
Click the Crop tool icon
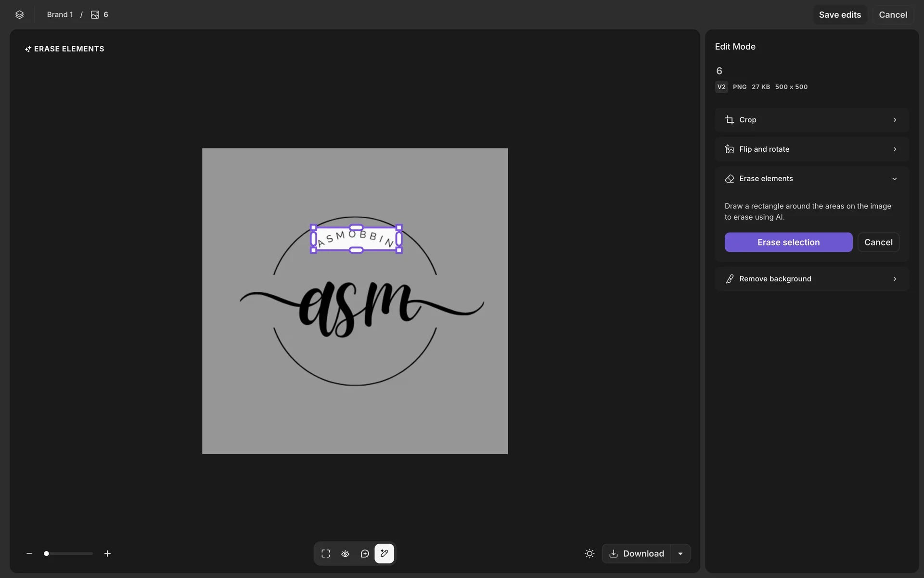coord(730,120)
